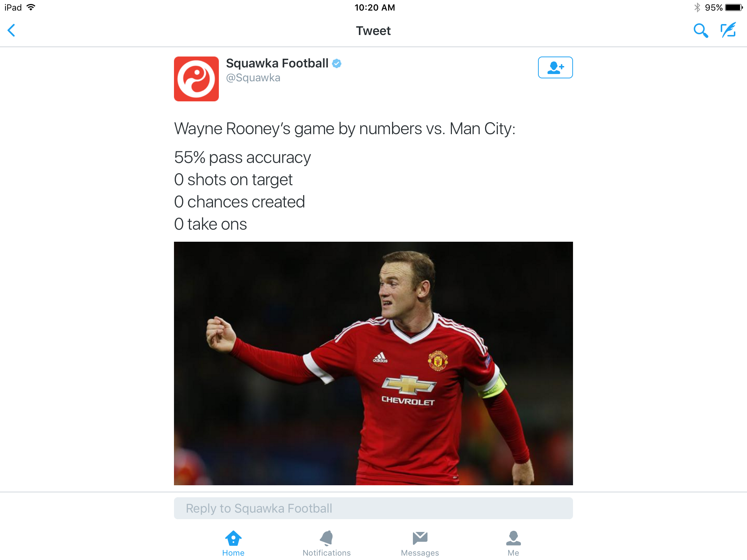Follow Squawka Football with the follow button

click(x=555, y=67)
